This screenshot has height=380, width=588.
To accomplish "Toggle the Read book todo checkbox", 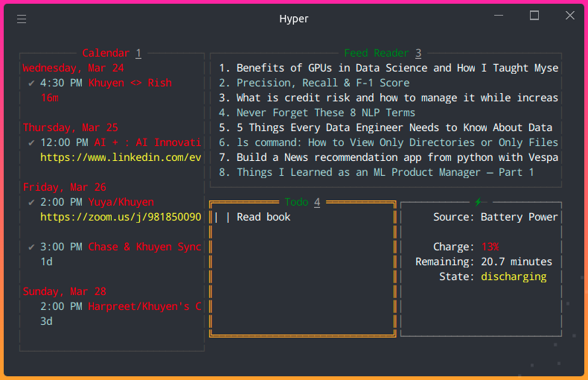I will pyautogui.click(x=222, y=217).
